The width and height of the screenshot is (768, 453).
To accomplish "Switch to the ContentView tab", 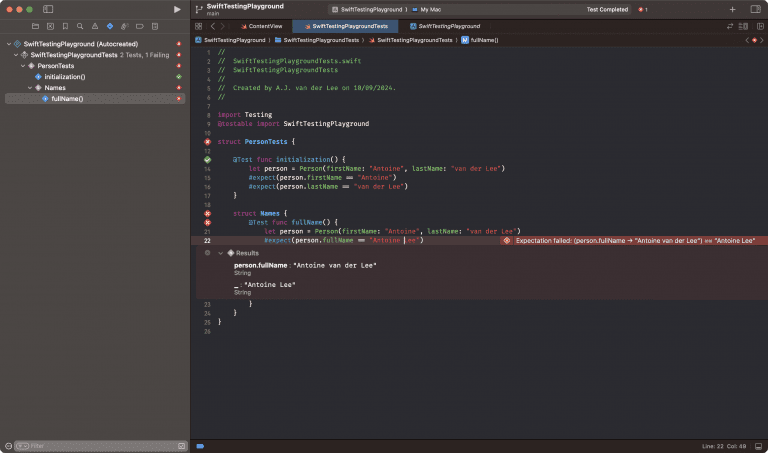I will point(262,26).
